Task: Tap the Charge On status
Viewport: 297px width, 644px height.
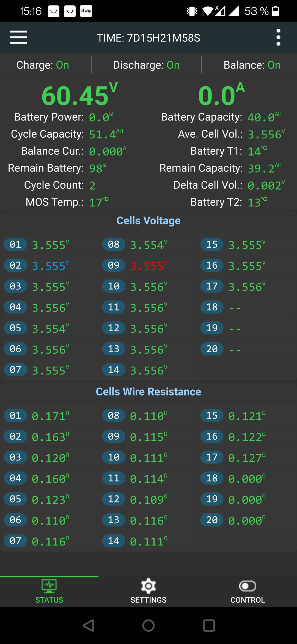Action: pyautogui.click(x=43, y=65)
